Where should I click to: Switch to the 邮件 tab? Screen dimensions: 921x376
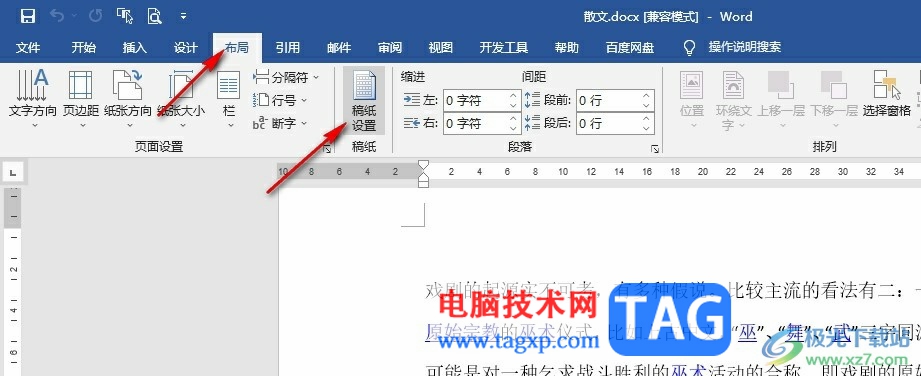tap(339, 48)
